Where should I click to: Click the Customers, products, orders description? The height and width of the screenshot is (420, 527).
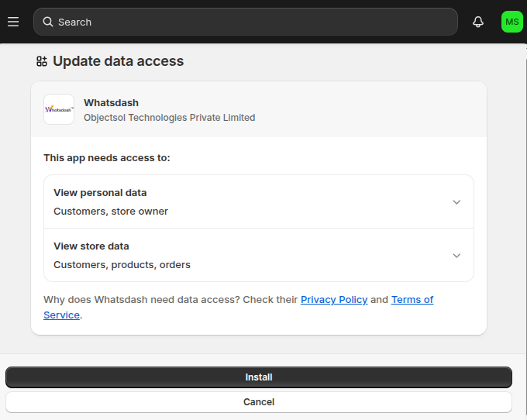point(122,265)
